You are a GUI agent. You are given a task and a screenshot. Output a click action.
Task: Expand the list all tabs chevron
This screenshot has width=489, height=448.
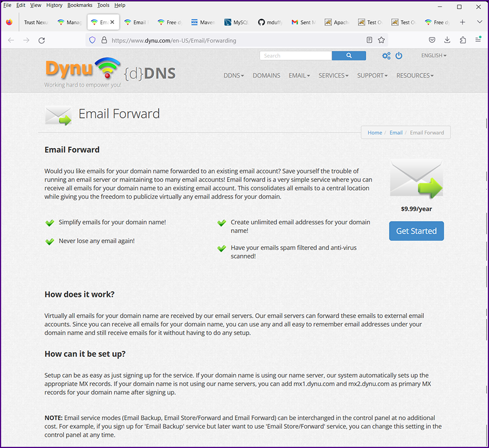[480, 22]
